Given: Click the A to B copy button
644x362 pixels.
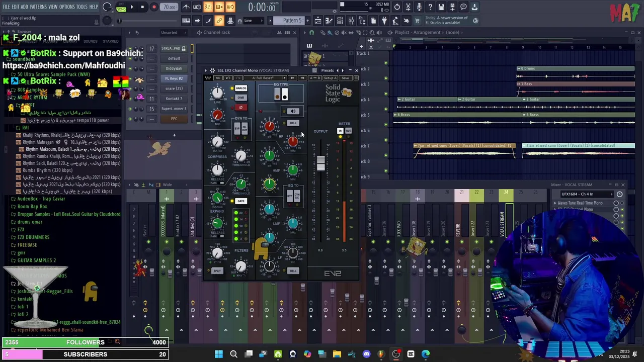Looking at the screenshot, I should (314, 78).
